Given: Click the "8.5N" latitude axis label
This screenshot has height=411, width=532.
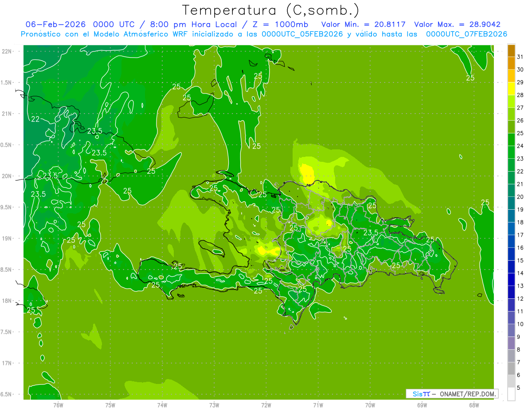Looking at the screenshot, I should (x=7, y=270).
